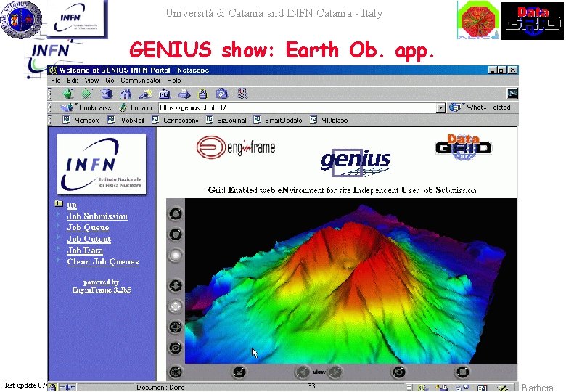
Task: Go to previous viewpoint left of view label
Action: tap(303, 372)
